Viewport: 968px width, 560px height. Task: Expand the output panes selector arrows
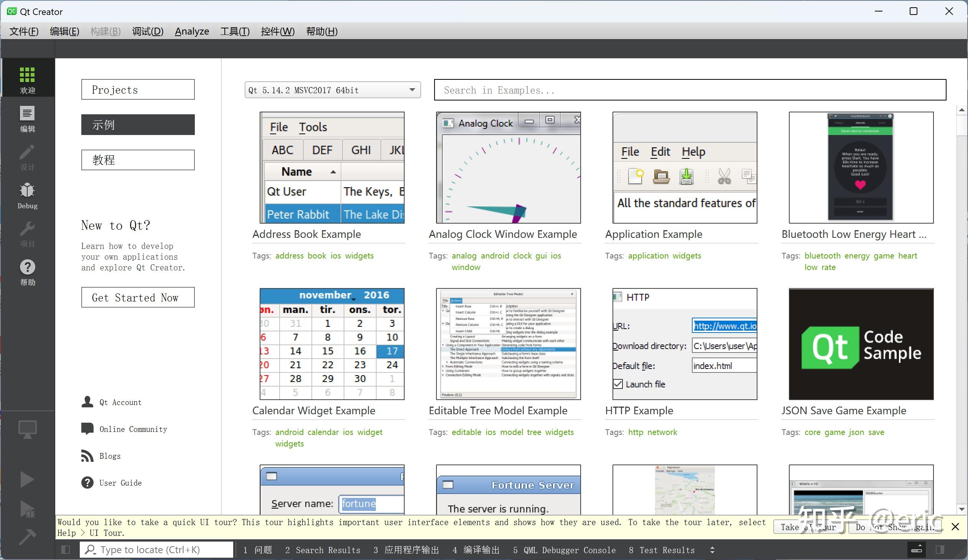coord(712,550)
